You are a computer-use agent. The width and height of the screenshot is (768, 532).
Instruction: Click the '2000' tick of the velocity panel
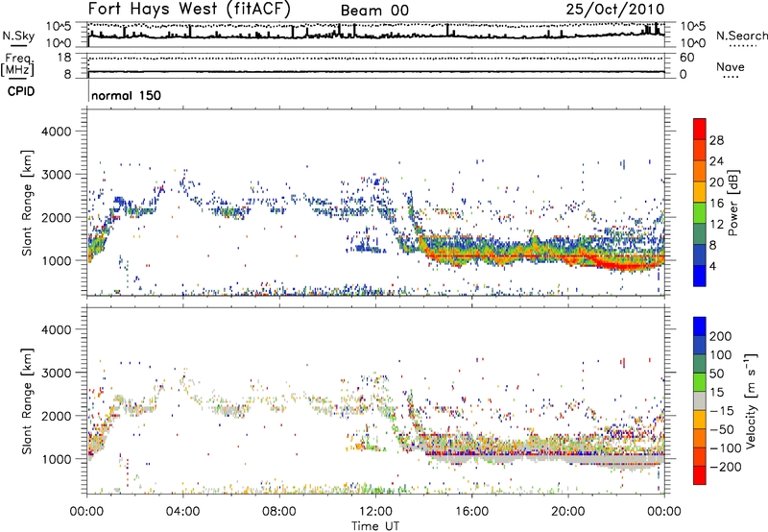click(x=57, y=416)
